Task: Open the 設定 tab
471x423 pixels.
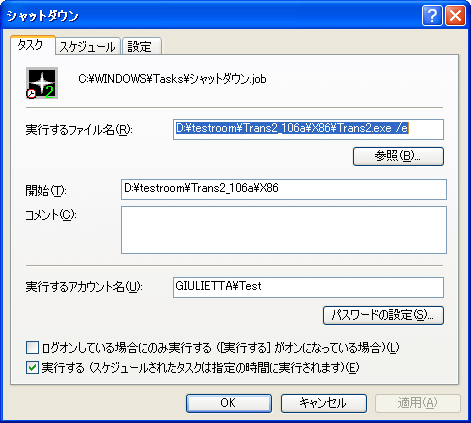Action: coord(142,46)
